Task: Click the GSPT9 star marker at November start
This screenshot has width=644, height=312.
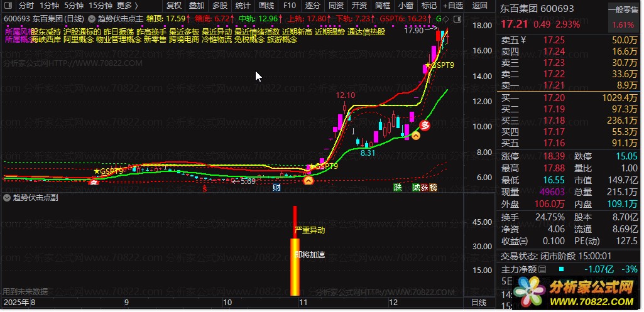Action: tap(324, 166)
